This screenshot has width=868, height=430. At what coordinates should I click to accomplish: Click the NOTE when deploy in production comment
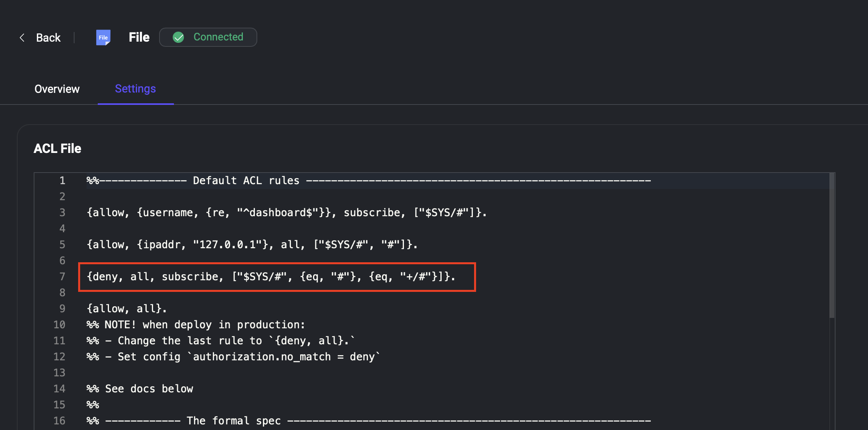point(196,325)
